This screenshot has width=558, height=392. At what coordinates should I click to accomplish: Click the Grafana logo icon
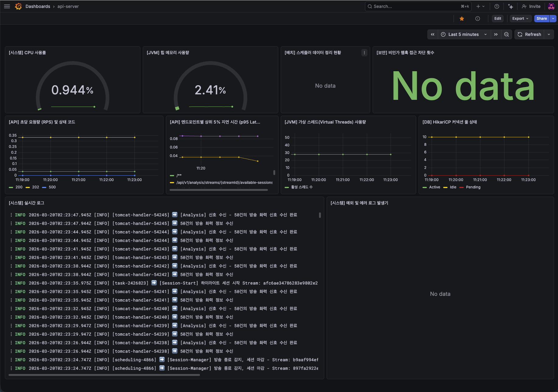(x=18, y=6)
